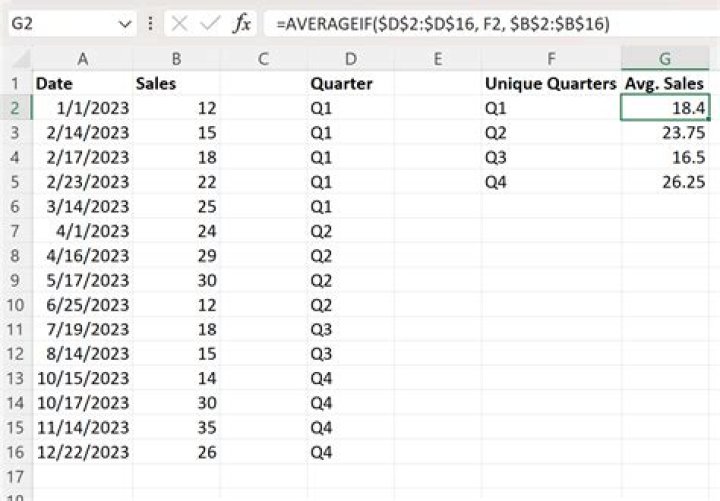Confirm formula with the checkmark Enter icon
Image resolution: width=720 pixels, height=501 pixels.
pos(210,23)
